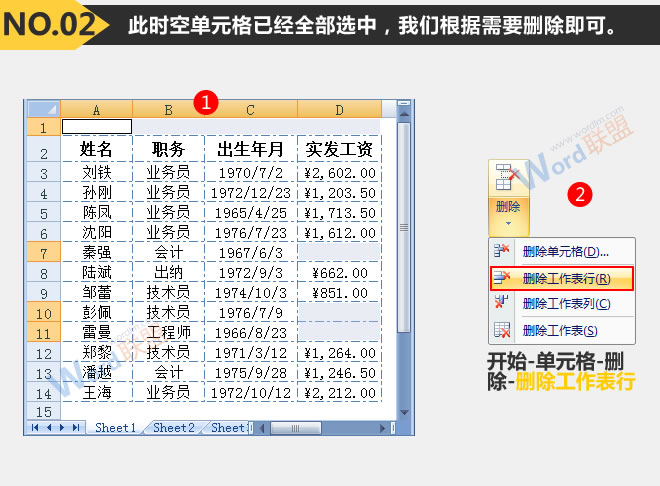Click the cell containing 沈阳
This screenshot has height=486, width=660.
coord(97,232)
